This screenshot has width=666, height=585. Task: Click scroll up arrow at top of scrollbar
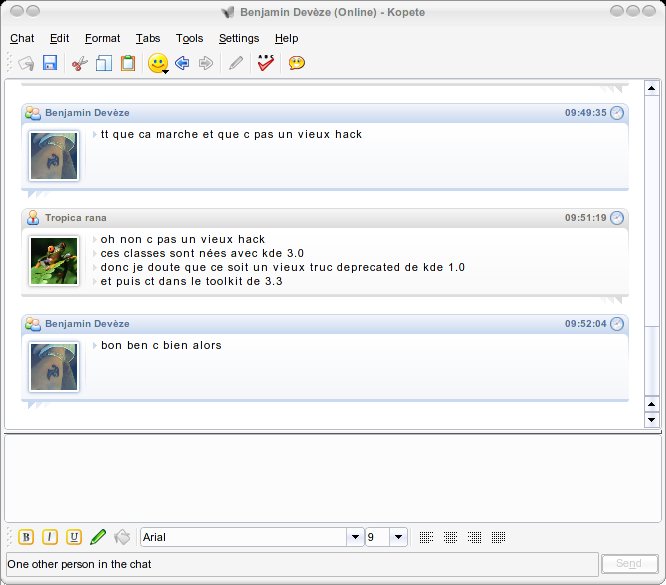(651, 88)
